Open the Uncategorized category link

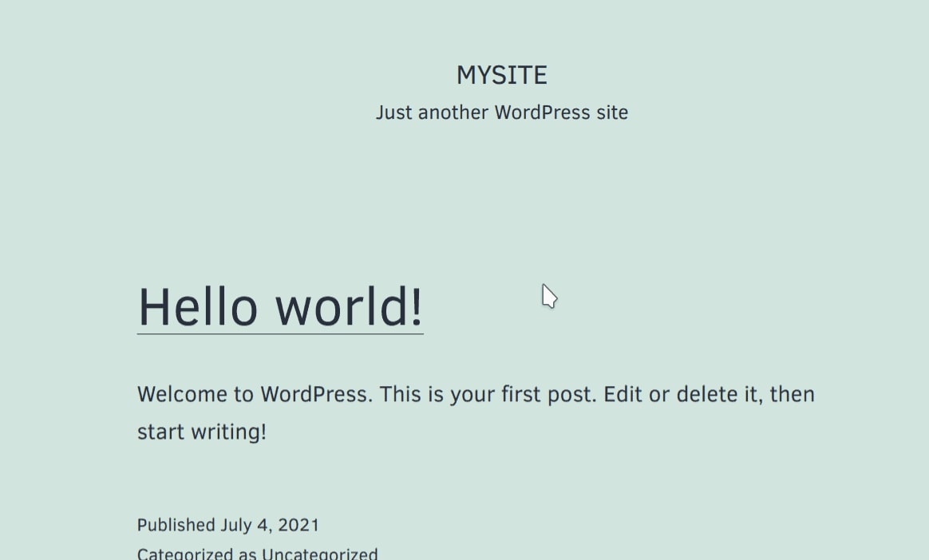click(x=320, y=554)
